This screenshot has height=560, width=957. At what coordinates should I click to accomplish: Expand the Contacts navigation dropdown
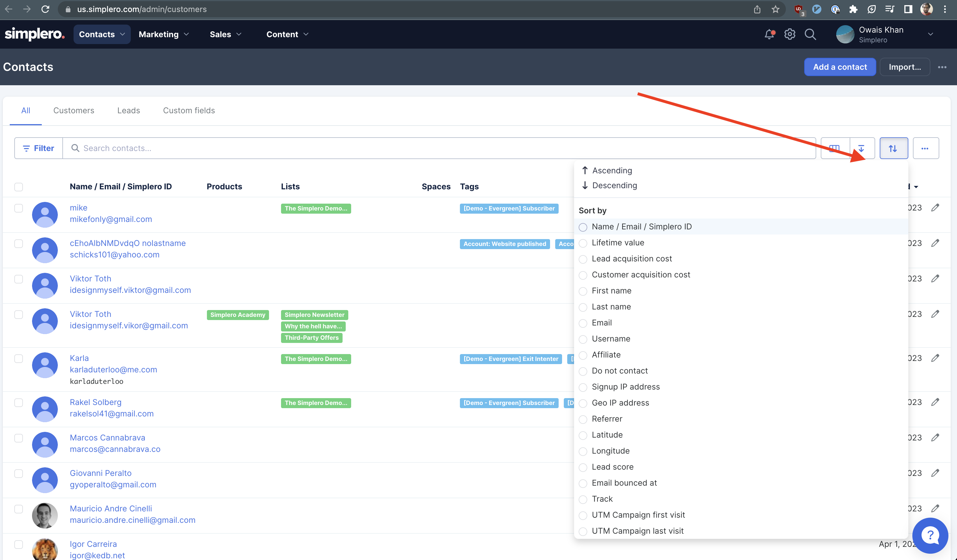102,34
